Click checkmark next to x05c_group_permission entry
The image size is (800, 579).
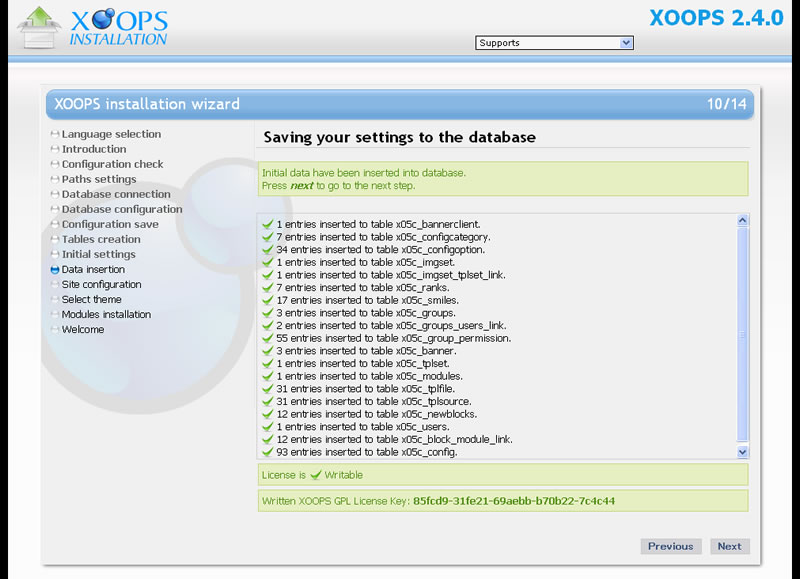click(x=267, y=338)
